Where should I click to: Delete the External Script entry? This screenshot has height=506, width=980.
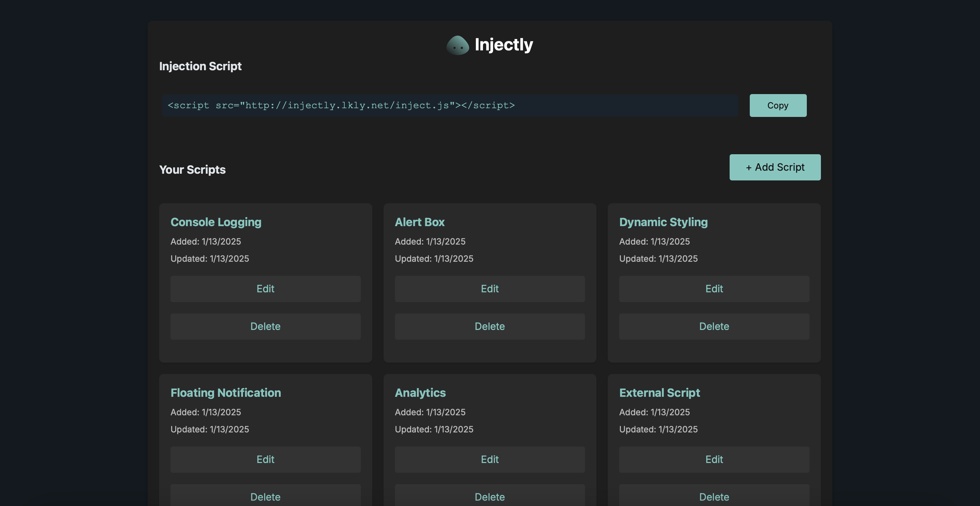click(x=714, y=497)
